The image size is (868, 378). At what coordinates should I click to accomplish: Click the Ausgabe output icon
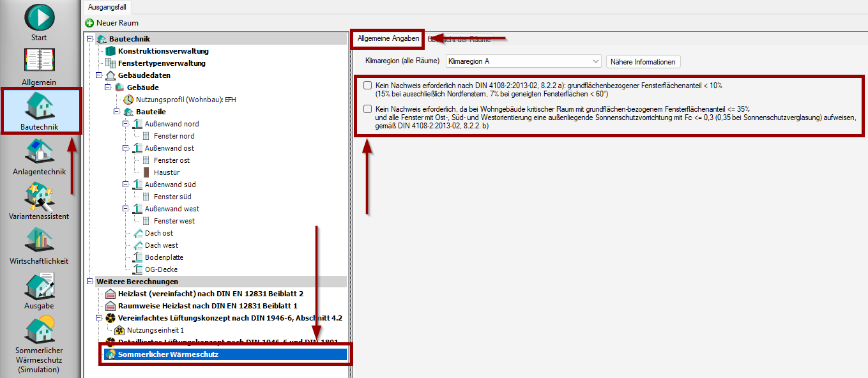(40, 285)
